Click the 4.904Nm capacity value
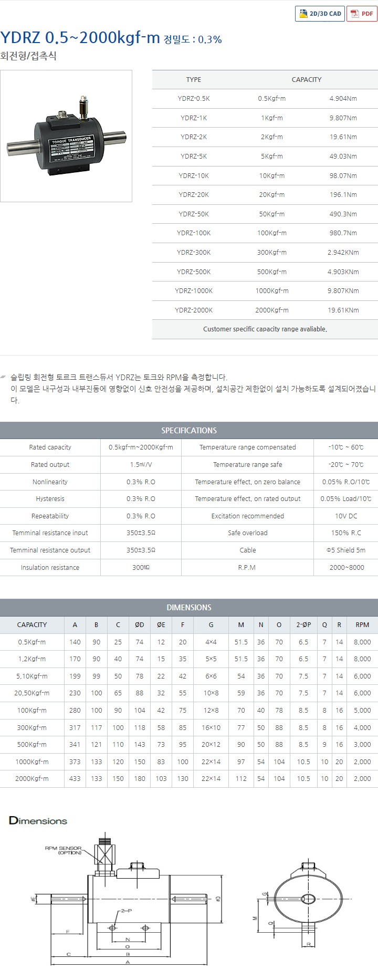 click(343, 99)
